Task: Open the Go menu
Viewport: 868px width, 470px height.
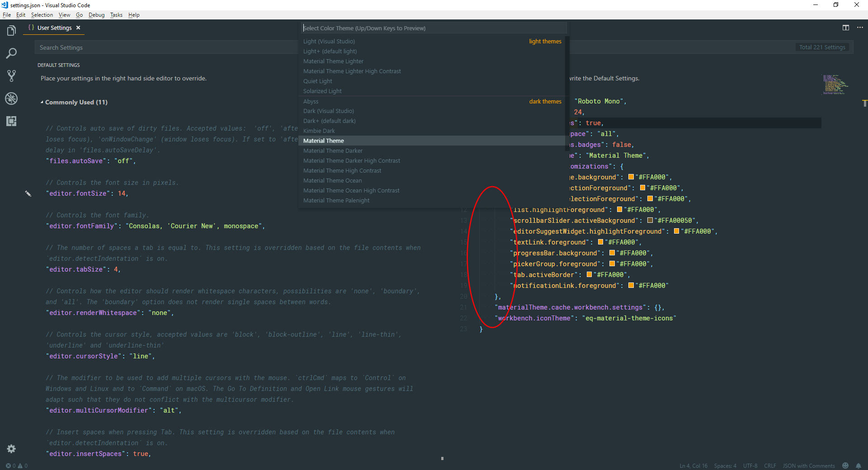Action: click(80, 15)
